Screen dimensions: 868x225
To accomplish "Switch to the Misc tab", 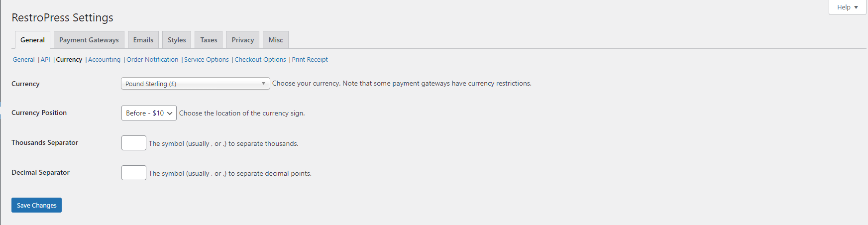I will click(276, 40).
